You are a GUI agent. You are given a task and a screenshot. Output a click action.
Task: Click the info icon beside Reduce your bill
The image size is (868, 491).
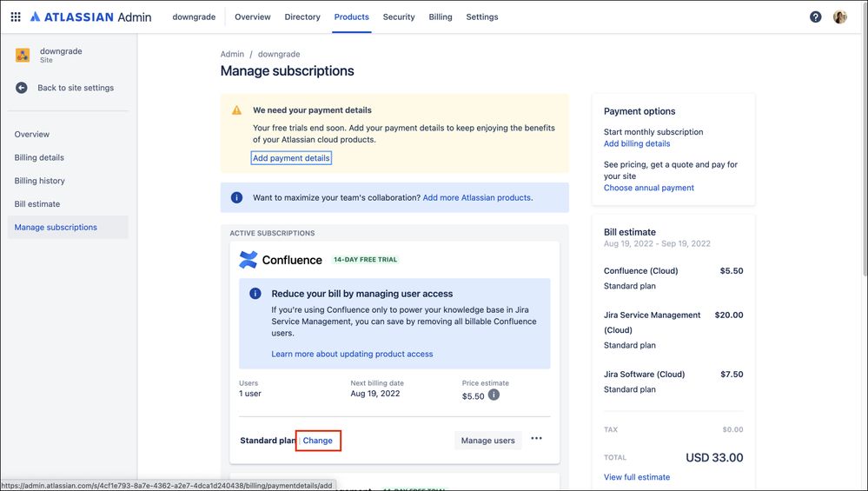click(x=255, y=294)
